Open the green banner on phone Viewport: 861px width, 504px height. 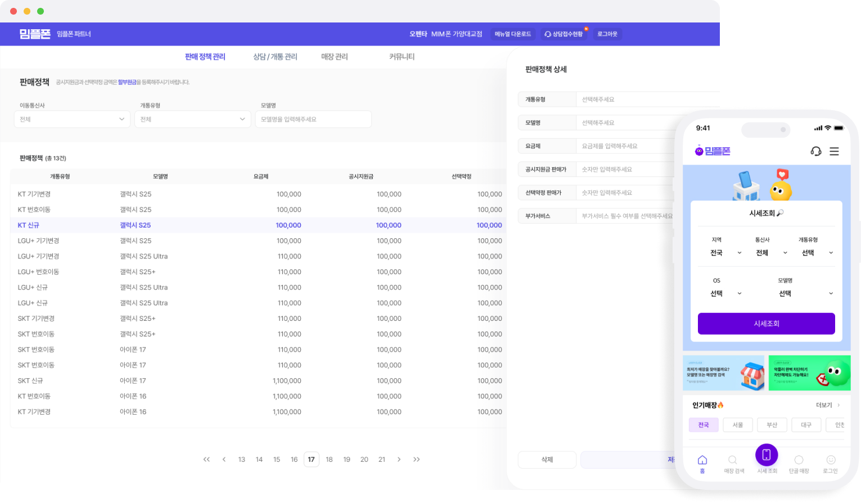pos(810,373)
